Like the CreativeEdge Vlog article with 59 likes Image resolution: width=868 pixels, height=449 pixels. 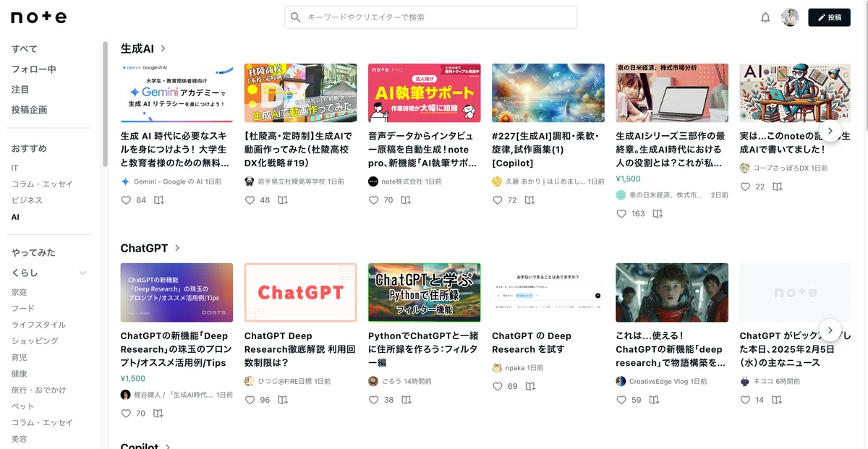(621, 400)
